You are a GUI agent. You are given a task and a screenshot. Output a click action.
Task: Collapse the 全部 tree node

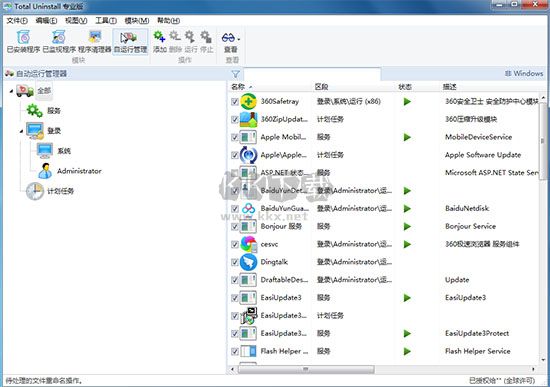coord(11,91)
